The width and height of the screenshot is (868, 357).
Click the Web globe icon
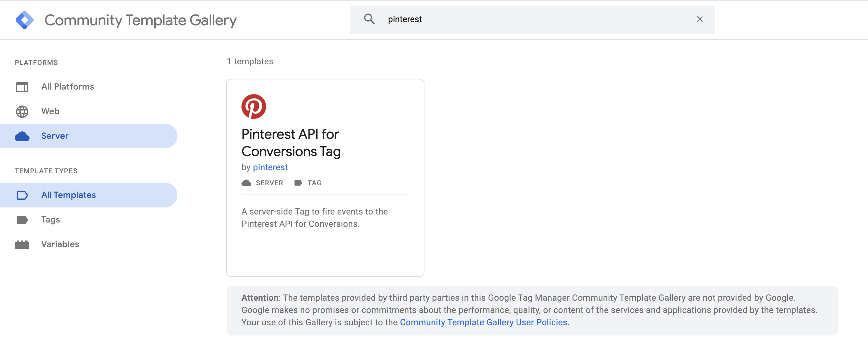tap(22, 111)
